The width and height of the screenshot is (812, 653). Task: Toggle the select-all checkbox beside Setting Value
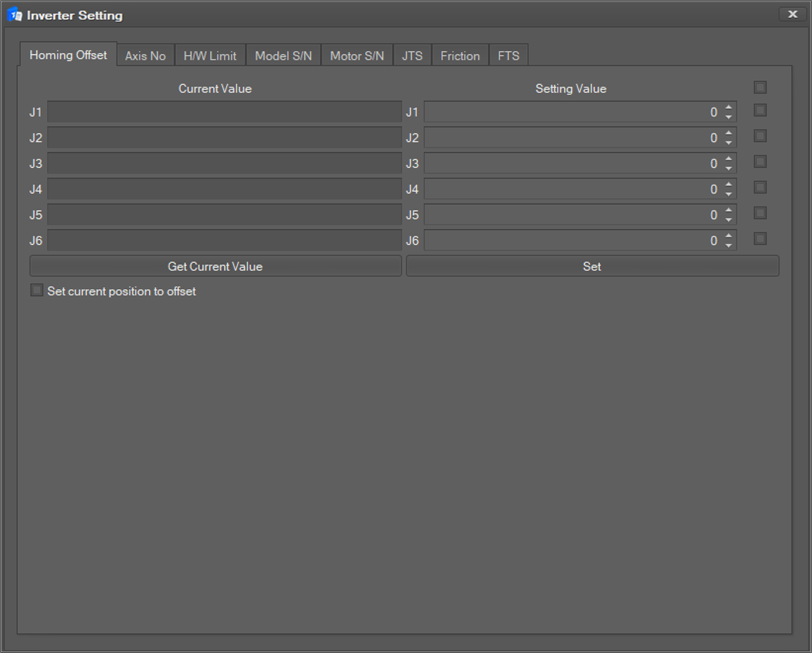(x=760, y=87)
